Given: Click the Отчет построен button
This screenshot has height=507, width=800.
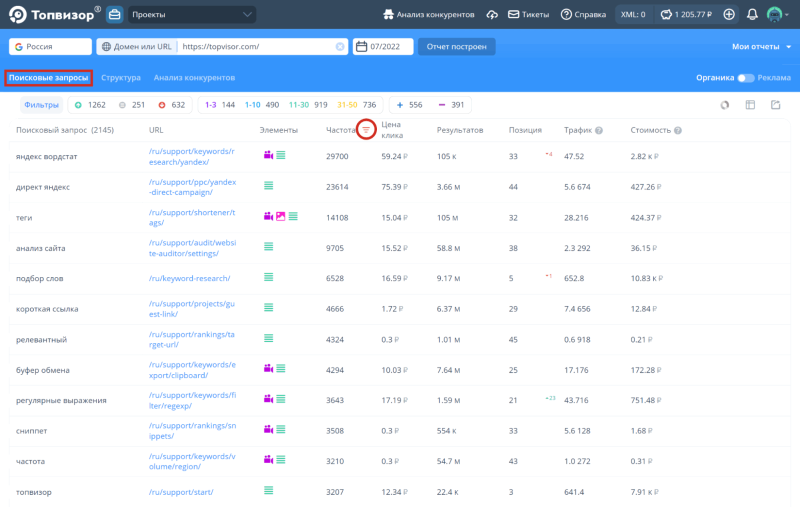Looking at the screenshot, I should (457, 47).
